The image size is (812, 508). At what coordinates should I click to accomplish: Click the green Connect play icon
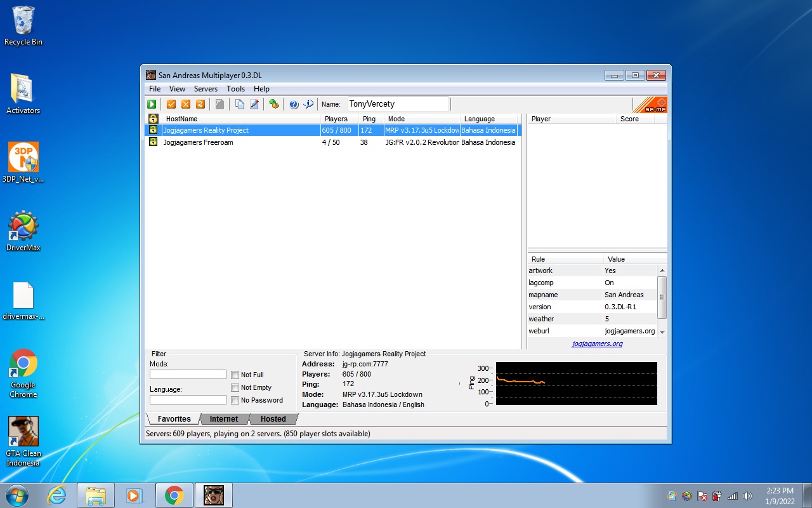[152, 104]
